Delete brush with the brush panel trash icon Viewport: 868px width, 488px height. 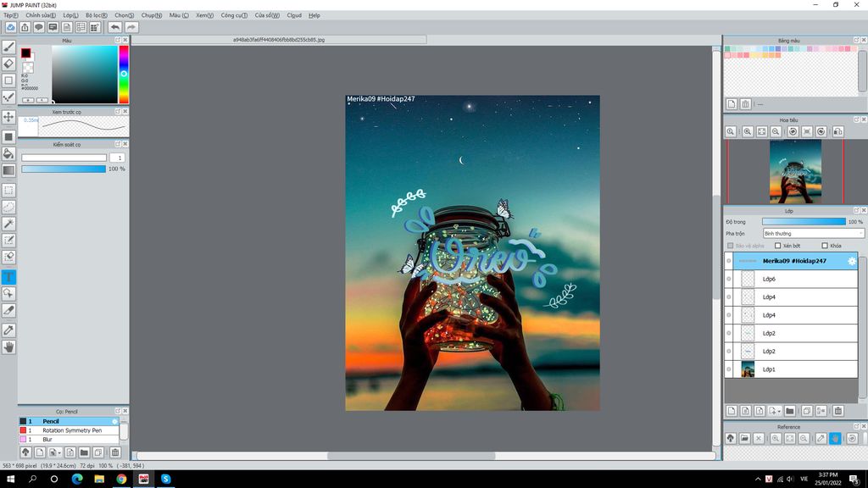[115, 452]
